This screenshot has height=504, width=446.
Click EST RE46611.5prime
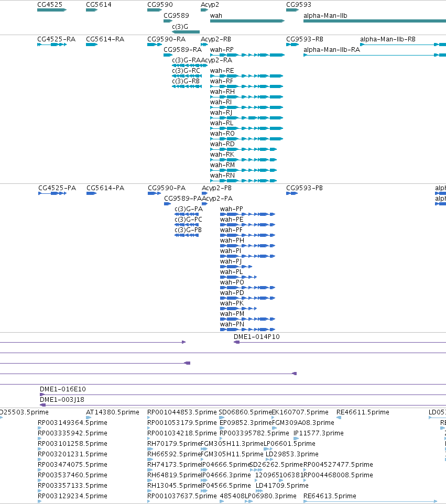point(363,412)
